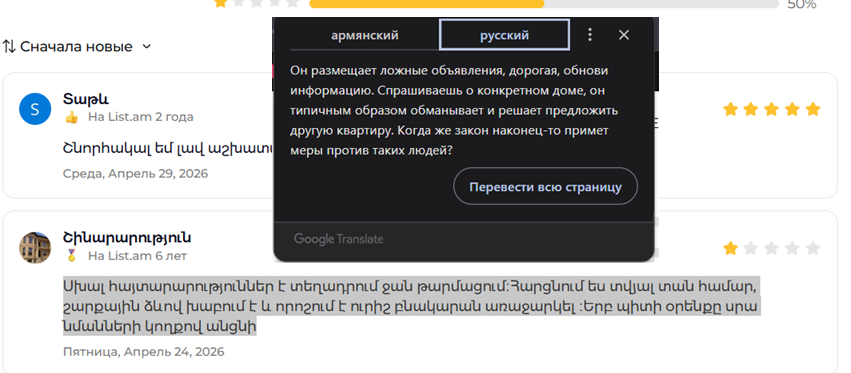Click the sort arrows icon beside Сначала новые
The image size is (851, 373).
point(9,47)
